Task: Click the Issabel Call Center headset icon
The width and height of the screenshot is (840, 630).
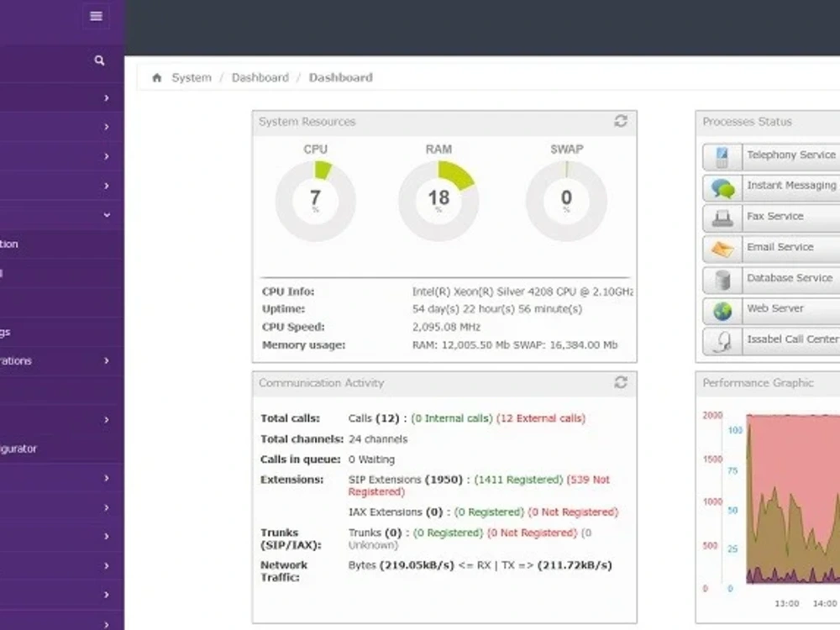Action: click(x=721, y=340)
